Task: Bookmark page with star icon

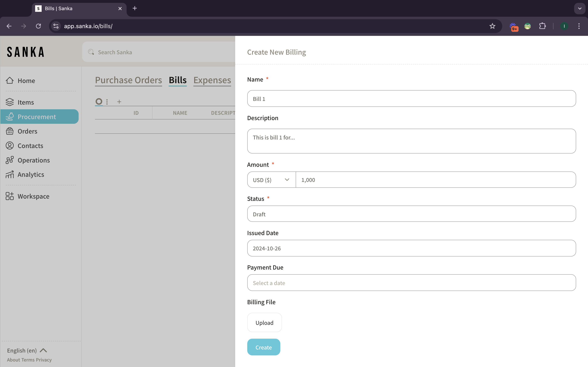Action: click(x=492, y=26)
